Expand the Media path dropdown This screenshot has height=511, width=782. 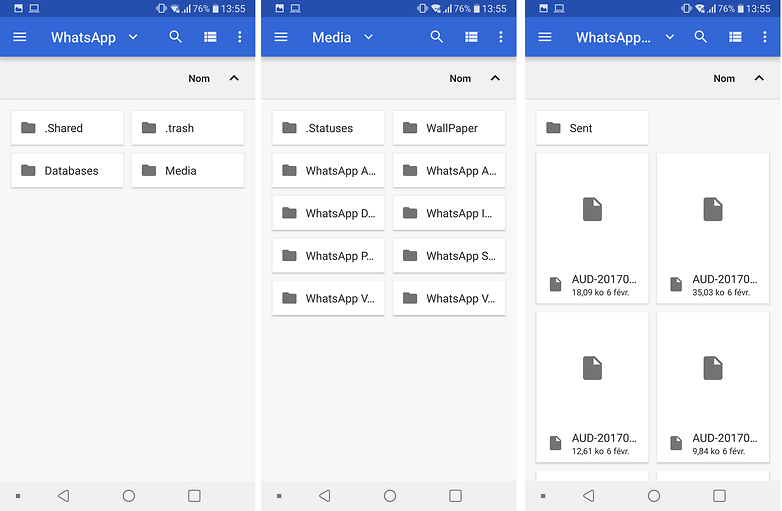click(x=368, y=37)
